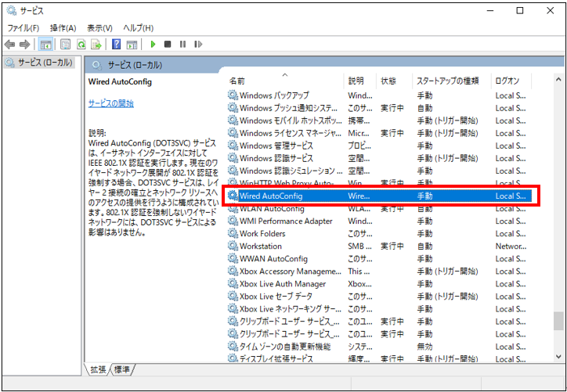Click the Forward arrow in toolbar
This screenshot has height=392, width=567.
pyautogui.click(x=25, y=45)
